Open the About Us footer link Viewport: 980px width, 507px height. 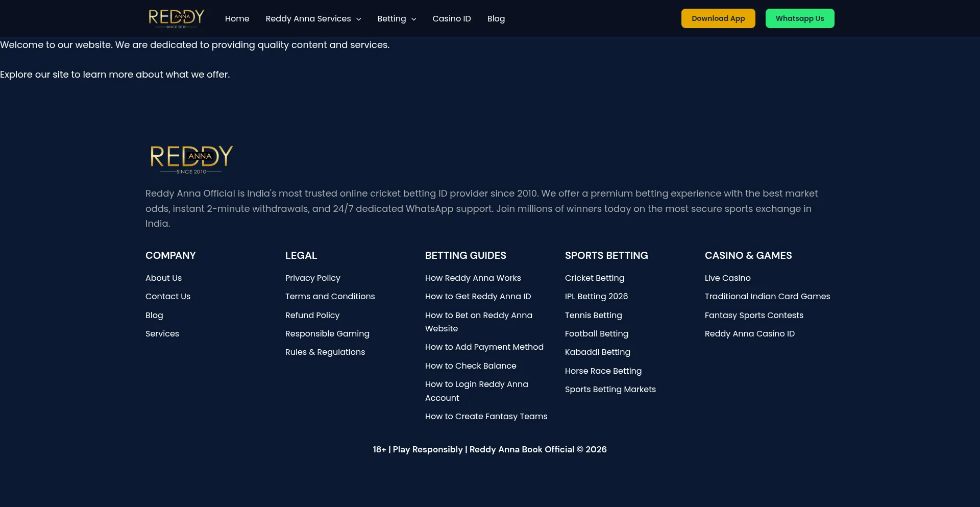pos(163,278)
